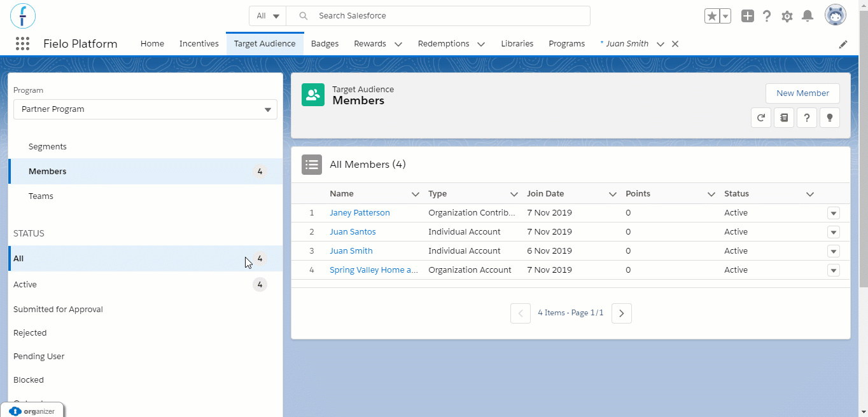Open the Type column sort menu

[514, 194]
